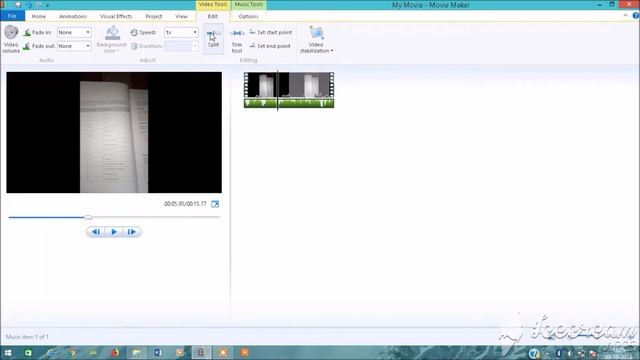Open the Project tab

pos(154,16)
